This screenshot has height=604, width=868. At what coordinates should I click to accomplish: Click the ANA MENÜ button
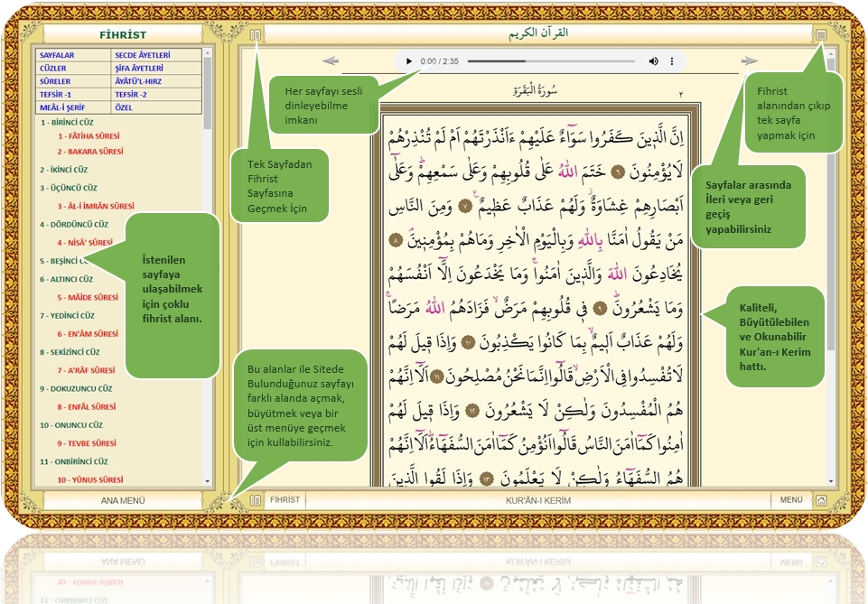click(123, 500)
